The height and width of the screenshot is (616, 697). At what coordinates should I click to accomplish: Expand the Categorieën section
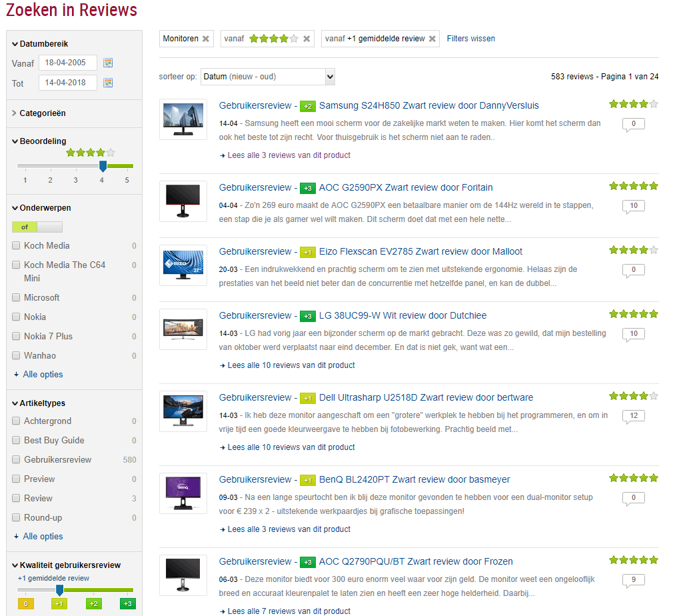39,113
